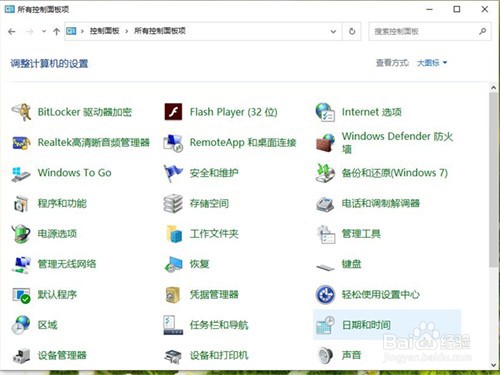Click the scrollbar down arrow

coord(494,365)
